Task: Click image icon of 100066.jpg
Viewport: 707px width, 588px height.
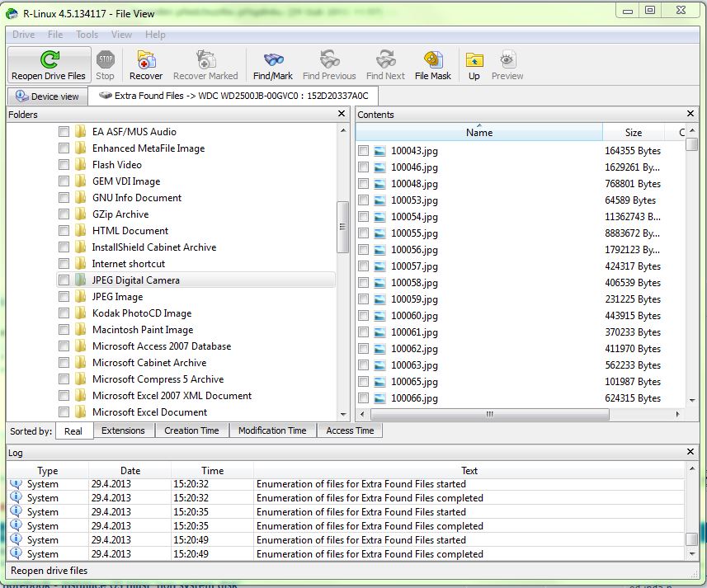Action: click(x=380, y=398)
